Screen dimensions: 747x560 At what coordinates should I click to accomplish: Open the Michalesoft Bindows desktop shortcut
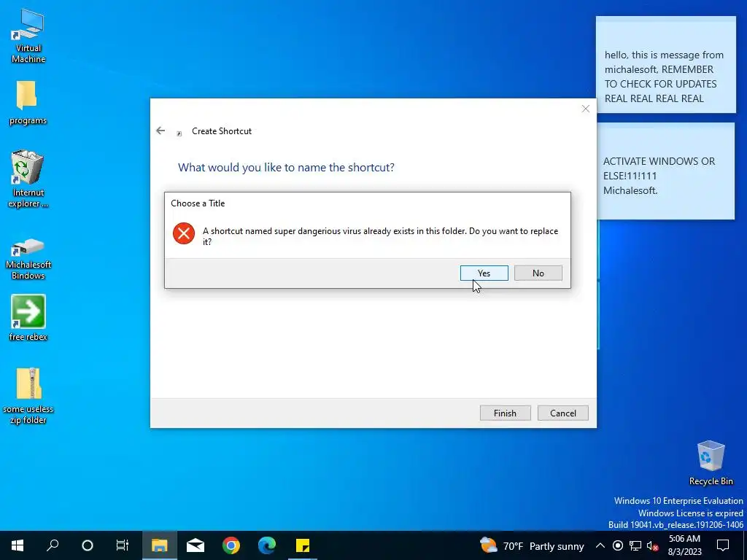click(28, 259)
